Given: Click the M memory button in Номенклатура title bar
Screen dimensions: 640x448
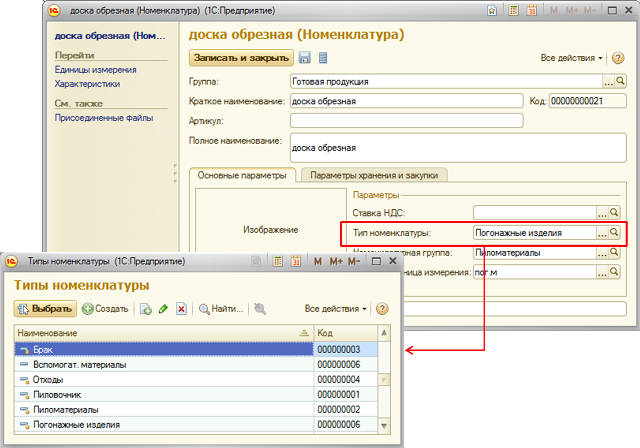Looking at the screenshot, I should pyautogui.click(x=553, y=11).
